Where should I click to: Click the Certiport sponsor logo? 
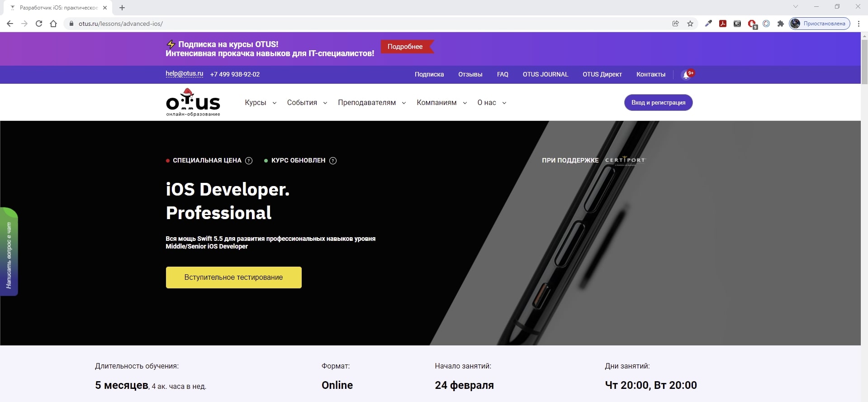click(626, 160)
